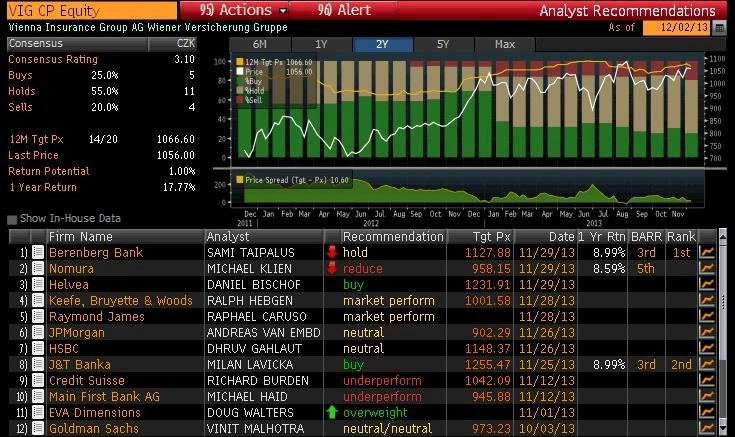Open the Main First Bank AG document icon

(x=38, y=397)
